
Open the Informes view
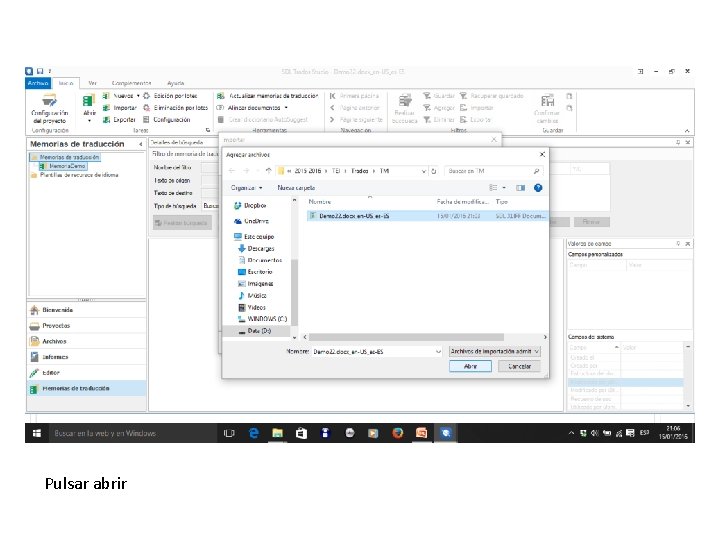coord(86,357)
